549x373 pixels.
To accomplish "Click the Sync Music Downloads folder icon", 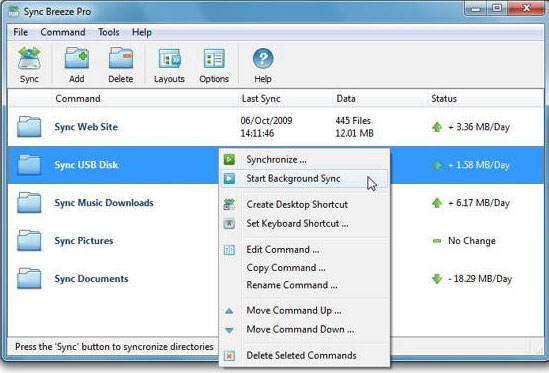I will [x=29, y=202].
